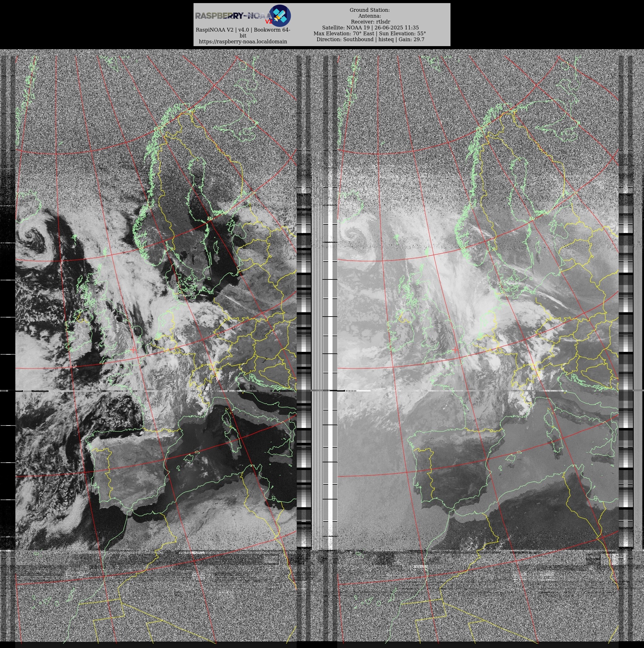Click the 'Receiver: rtlsdr' text
Image resolution: width=644 pixels, height=648 pixels.
pyautogui.click(x=371, y=22)
